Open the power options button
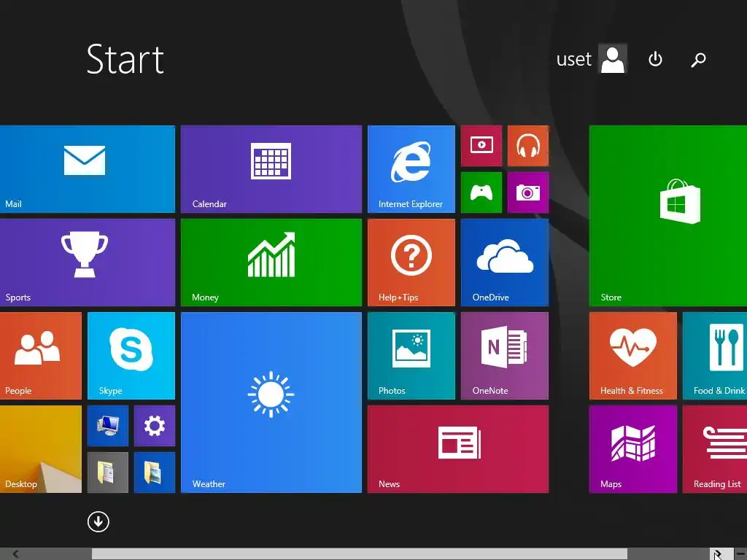This screenshot has height=560, width=747. pos(656,59)
